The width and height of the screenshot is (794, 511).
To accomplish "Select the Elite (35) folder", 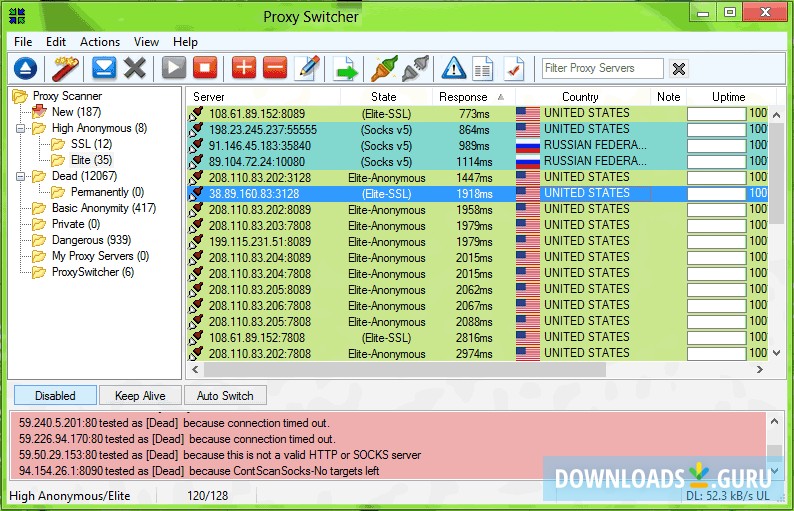I will pyautogui.click(x=91, y=160).
